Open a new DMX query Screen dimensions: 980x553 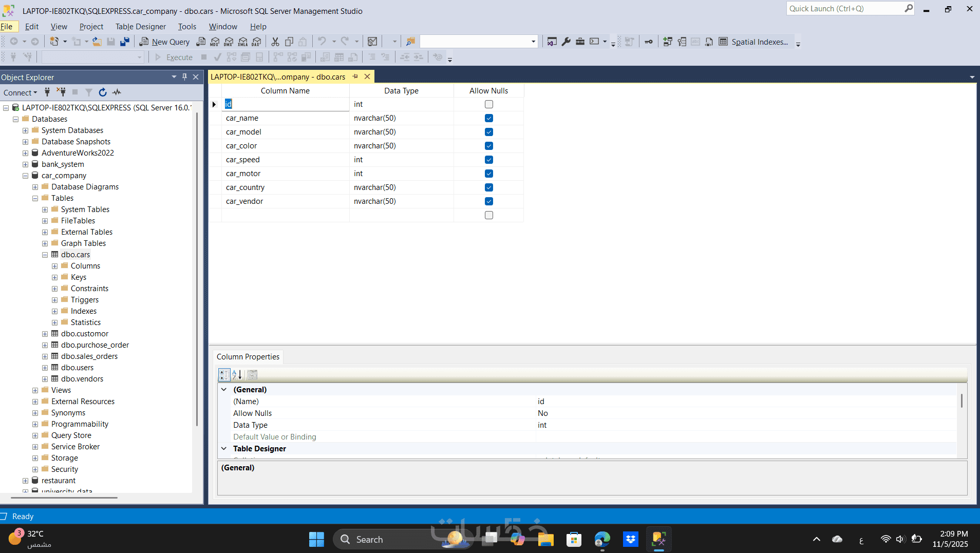pyautogui.click(x=229, y=42)
